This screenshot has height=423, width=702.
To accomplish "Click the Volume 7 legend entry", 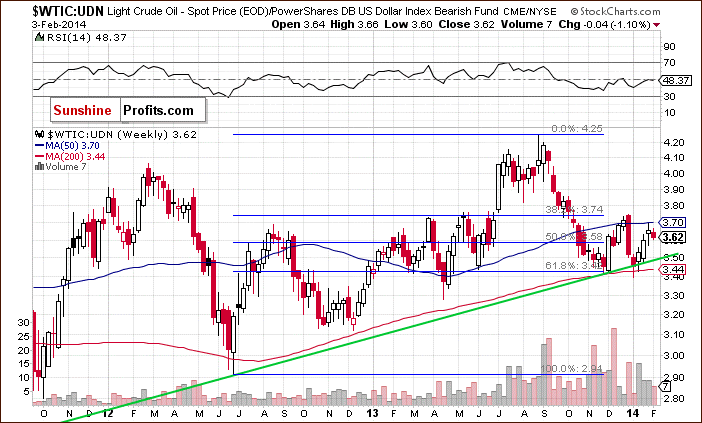I will (66, 167).
